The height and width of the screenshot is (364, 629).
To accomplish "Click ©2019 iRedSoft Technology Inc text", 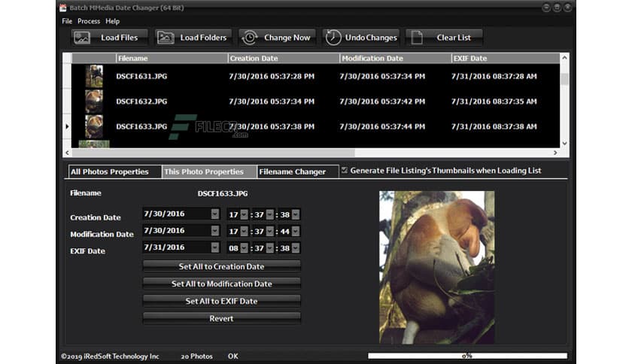I will pos(110,356).
